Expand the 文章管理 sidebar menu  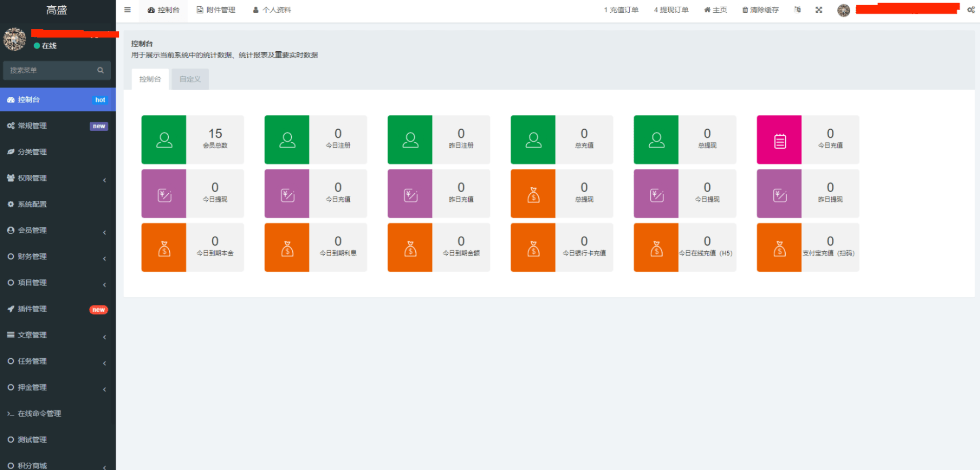56,335
